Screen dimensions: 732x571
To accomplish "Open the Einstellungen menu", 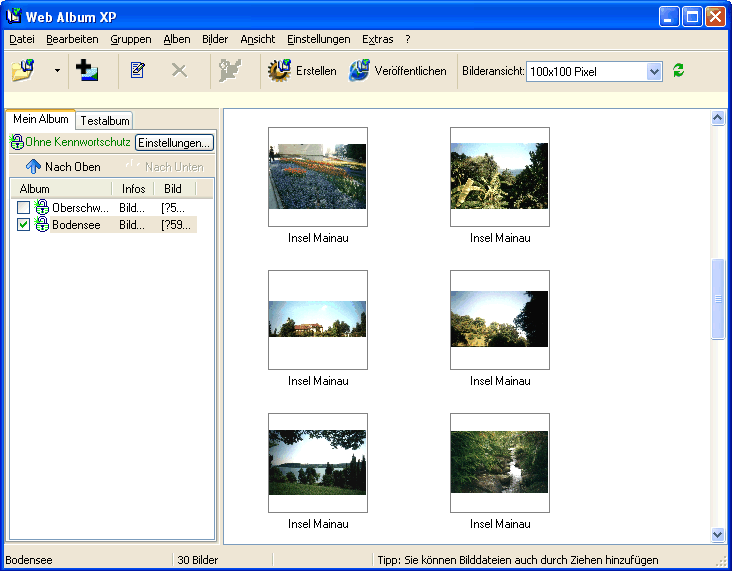I will (x=318, y=39).
